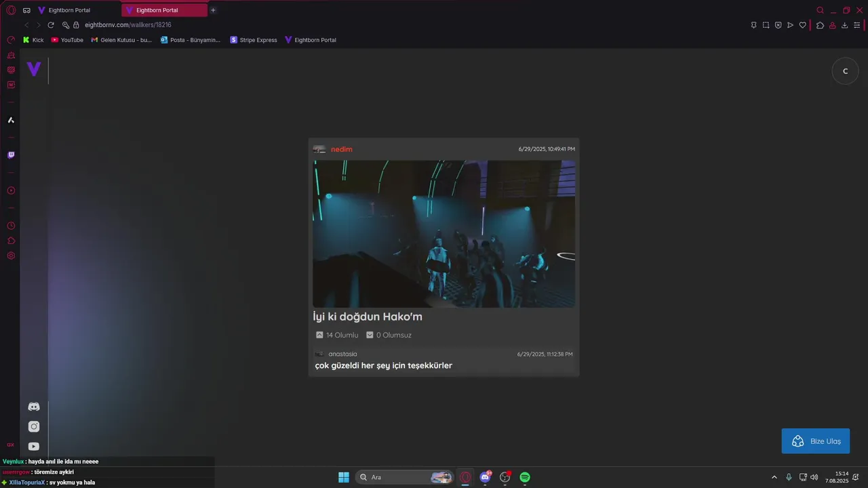Open the Windows Start menu
This screenshot has height=488, width=868.
tap(344, 477)
